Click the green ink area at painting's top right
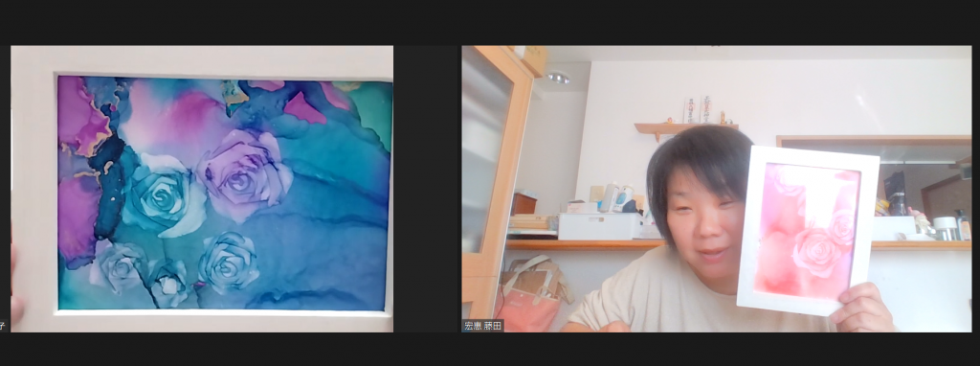The image size is (980, 366). pyautogui.click(x=374, y=113)
